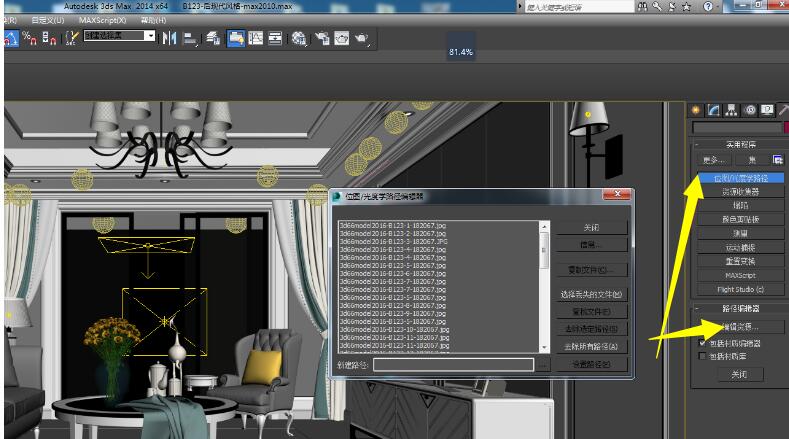This screenshot has height=439, width=789.
Task: Select 3d66model2016-B123-2-182067.jpg in the list
Action: 393,234
